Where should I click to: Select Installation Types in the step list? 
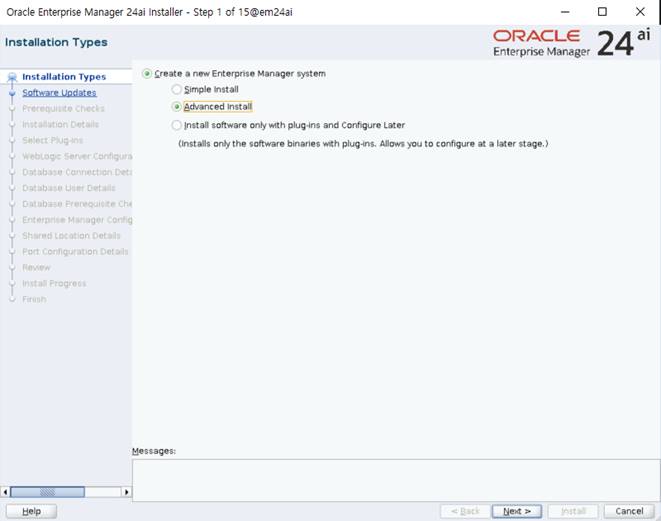64,77
